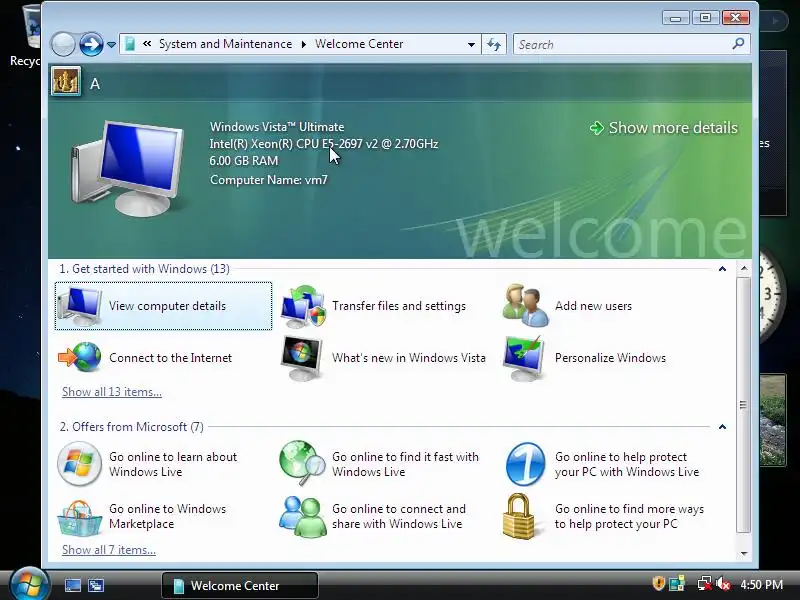Screen dimensions: 800x600
Task: Click System and Maintenance breadcrumb
Action: click(226, 44)
